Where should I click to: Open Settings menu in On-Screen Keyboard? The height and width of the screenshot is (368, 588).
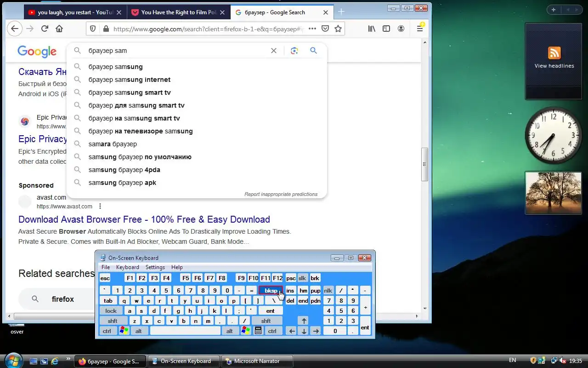(x=155, y=267)
